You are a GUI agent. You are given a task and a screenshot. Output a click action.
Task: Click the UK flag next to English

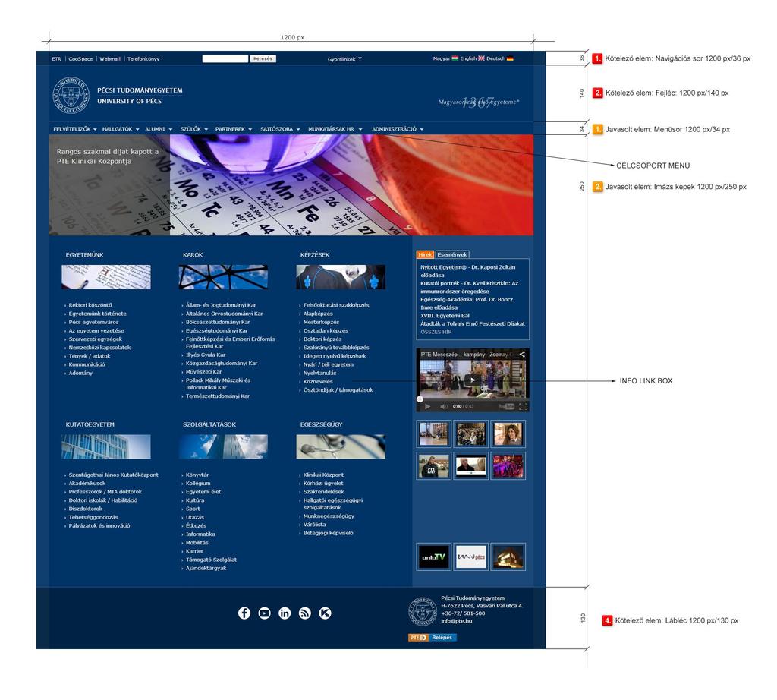click(481, 58)
